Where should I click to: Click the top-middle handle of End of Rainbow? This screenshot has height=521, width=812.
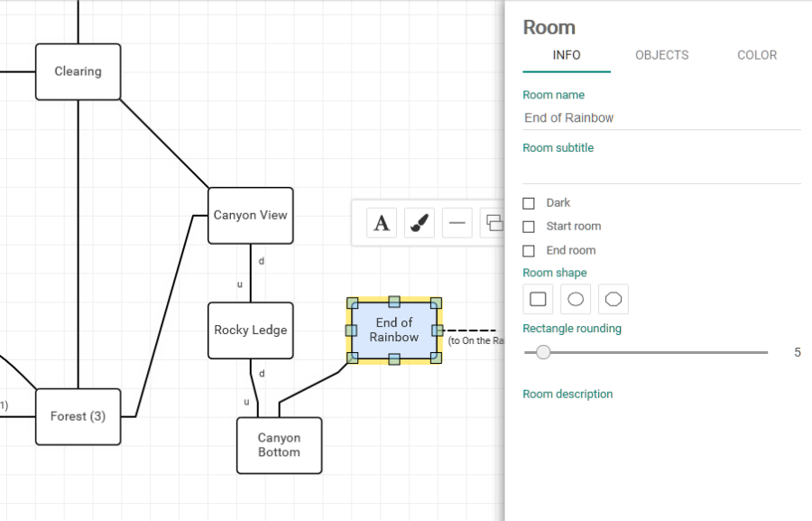[x=394, y=302]
